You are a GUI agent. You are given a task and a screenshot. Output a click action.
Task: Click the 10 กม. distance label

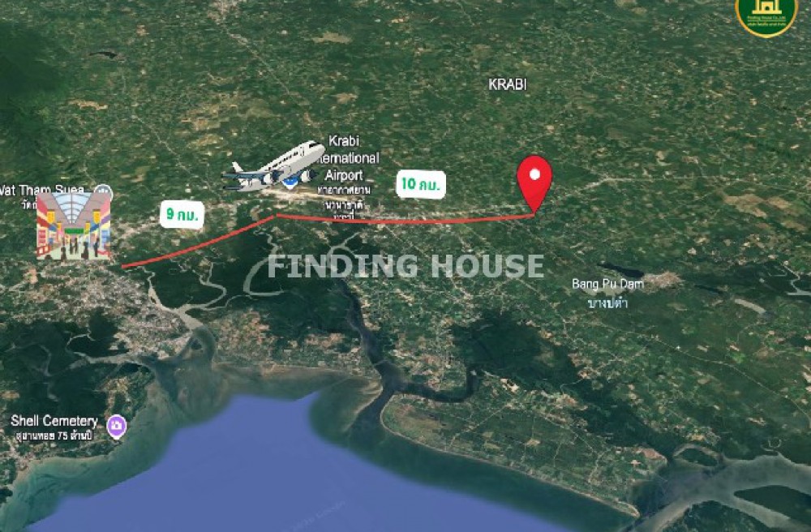[421, 184]
